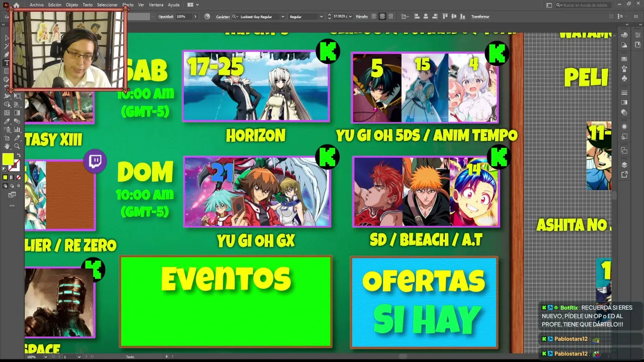Image resolution: width=644 pixels, height=362 pixels.
Task: Expand the Regular font style dropdown
Action: point(321,17)
